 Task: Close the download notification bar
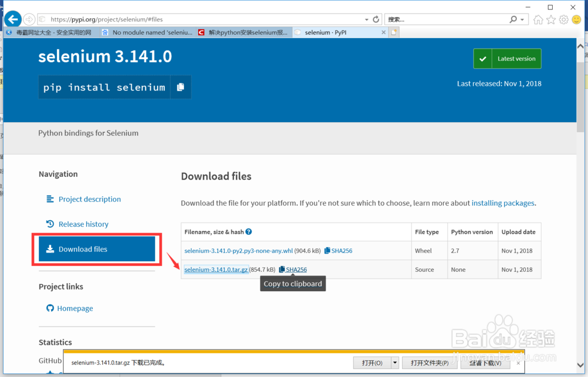518,363
